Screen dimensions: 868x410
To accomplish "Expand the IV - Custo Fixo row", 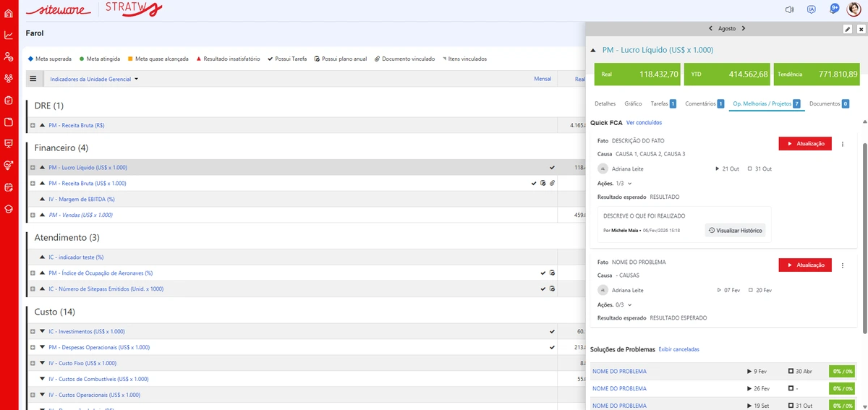I will pos(33,364).
